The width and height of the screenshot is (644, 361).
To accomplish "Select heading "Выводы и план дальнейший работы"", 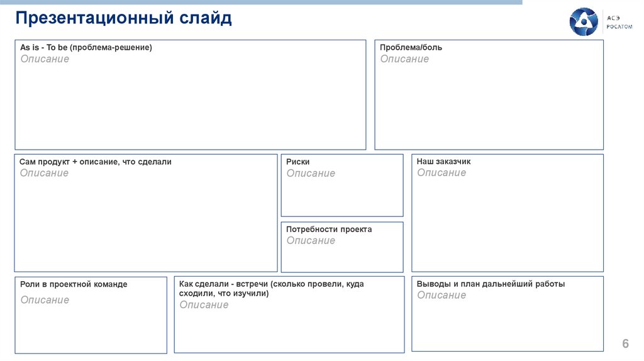I will [491, 284].
